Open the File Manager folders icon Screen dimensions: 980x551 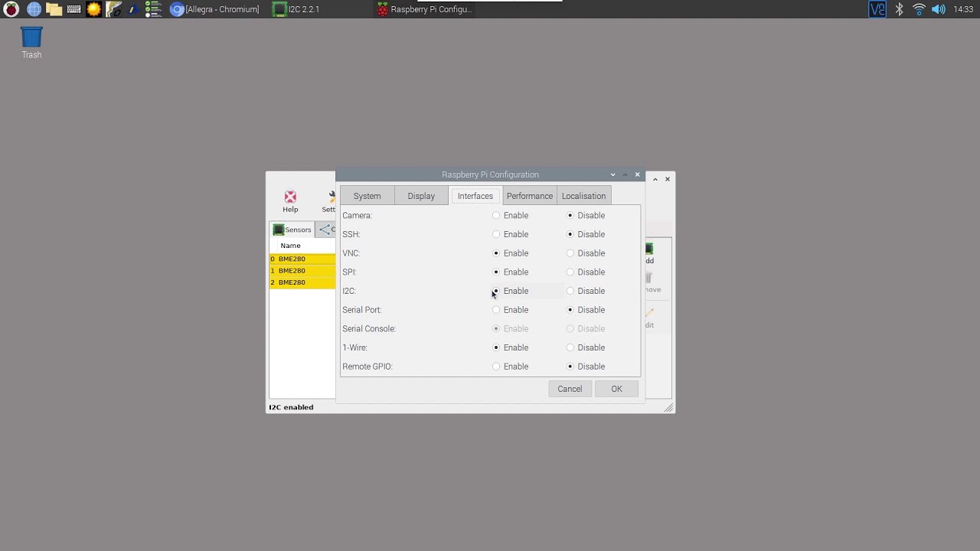click(x=54, y=9)
